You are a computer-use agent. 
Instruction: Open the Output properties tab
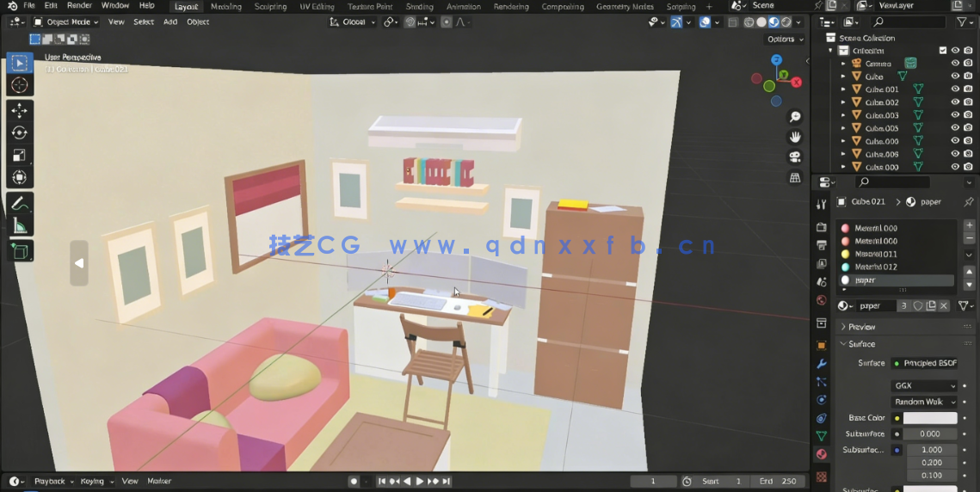(x=822, y=245)
